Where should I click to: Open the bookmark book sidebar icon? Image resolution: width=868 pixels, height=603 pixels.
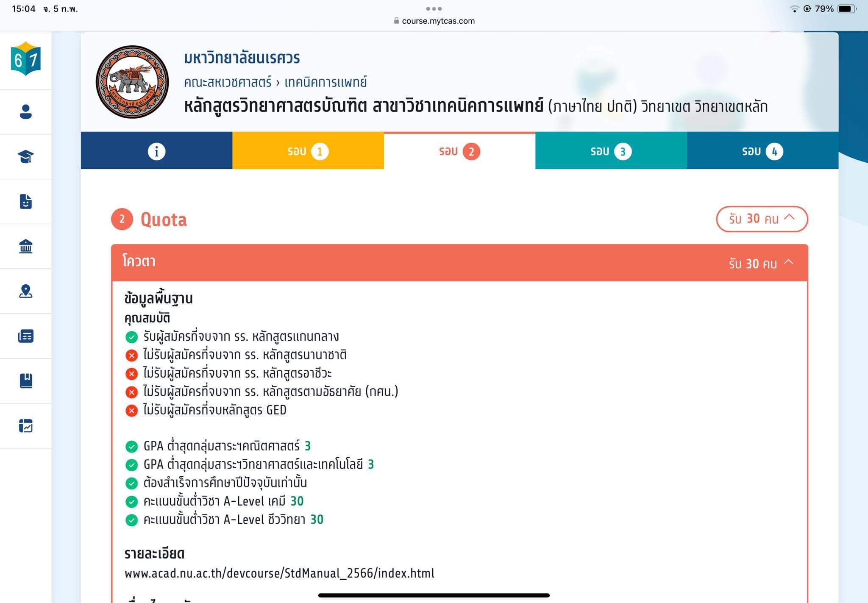point(26,381)
